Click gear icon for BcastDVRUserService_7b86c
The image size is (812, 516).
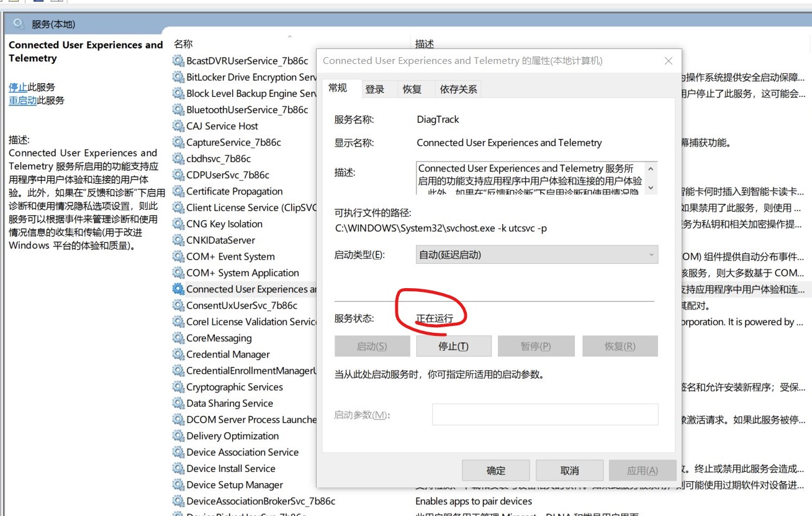pyautogui.click(x=178, y=61)
